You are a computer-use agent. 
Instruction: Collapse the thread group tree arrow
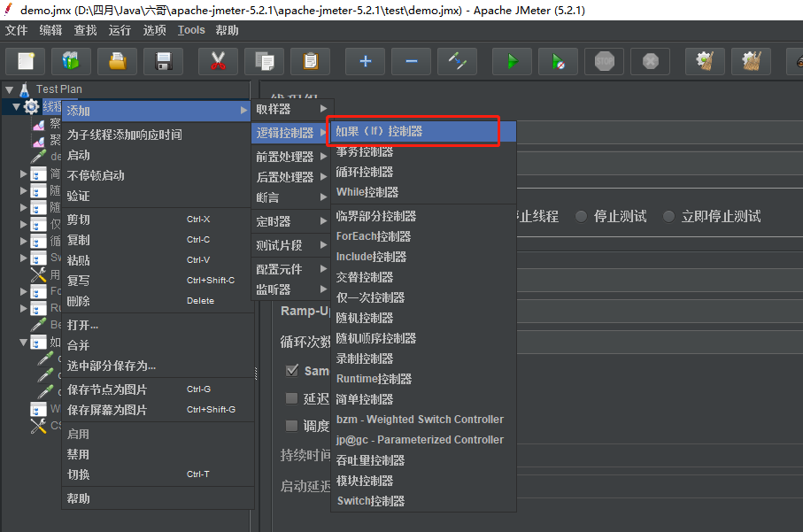pos(17,107)
